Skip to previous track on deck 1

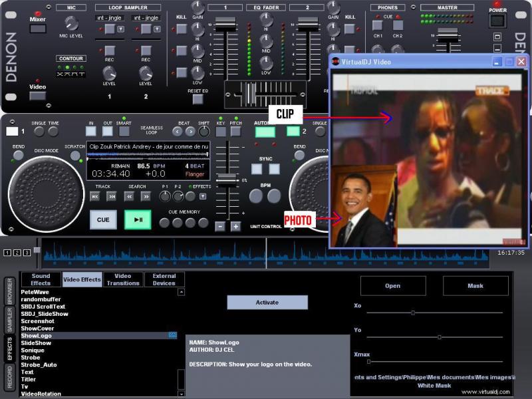tap(95, 196)
